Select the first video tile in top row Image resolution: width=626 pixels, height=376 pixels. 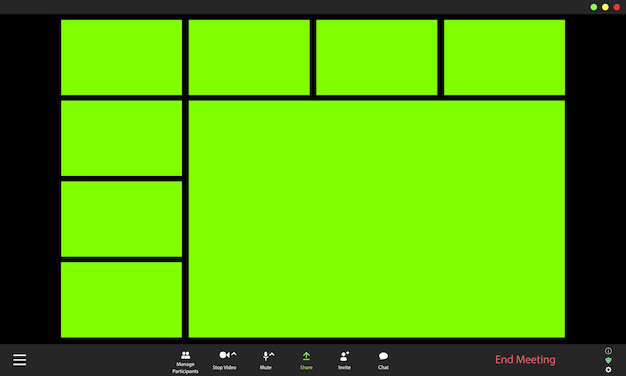pyautogui.click(x=121, y=57)
